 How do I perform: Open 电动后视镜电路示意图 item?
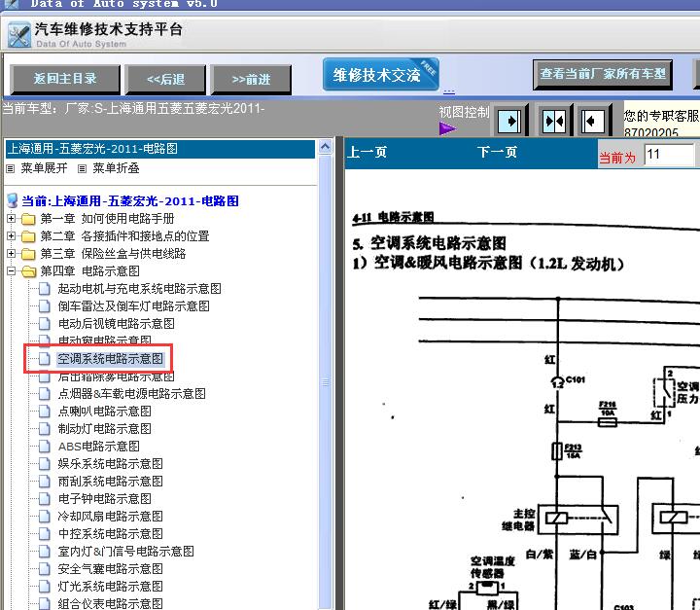coord(116,324)
